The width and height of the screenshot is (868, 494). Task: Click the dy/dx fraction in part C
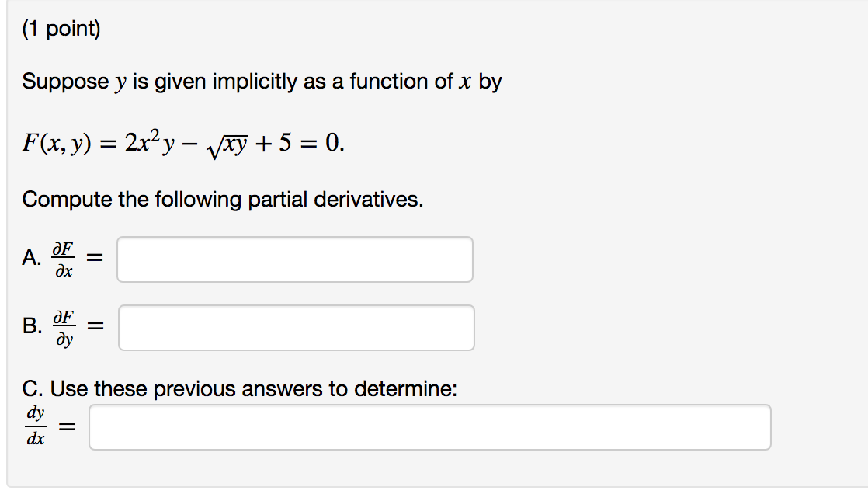[x=34, y=425]
